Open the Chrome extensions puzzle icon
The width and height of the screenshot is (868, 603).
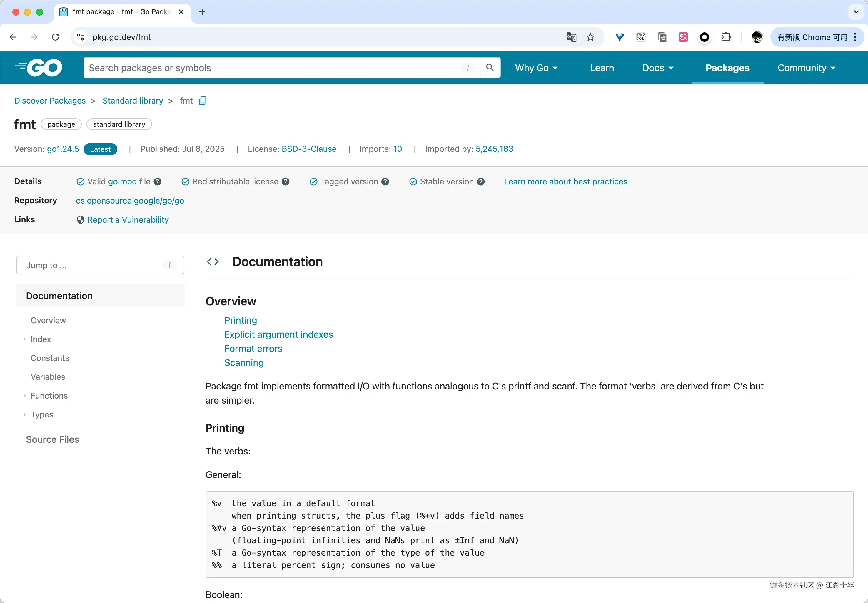point(726,37)
